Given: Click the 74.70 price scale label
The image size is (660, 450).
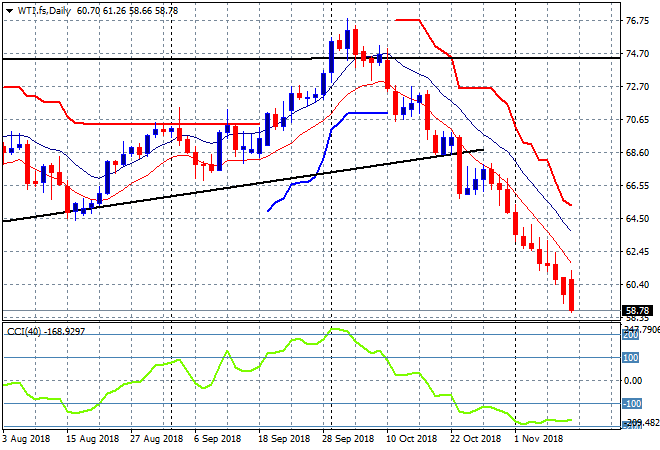Looking at the screenshot, I should click(637, 53).
